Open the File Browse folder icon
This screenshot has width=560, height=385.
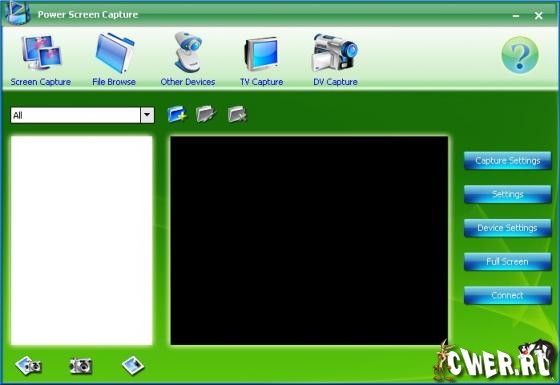pyautogui.click(x=114, y=52)
